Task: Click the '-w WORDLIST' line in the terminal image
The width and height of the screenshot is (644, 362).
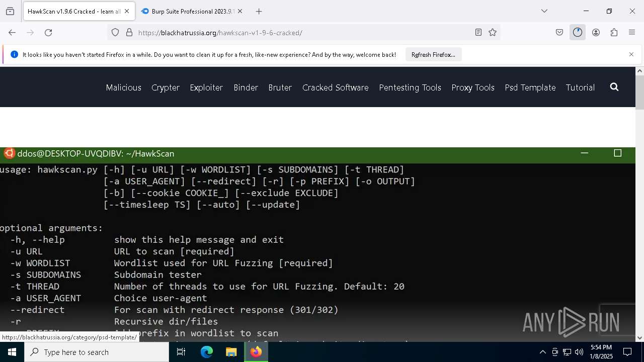Action: (x=172, y=263)
